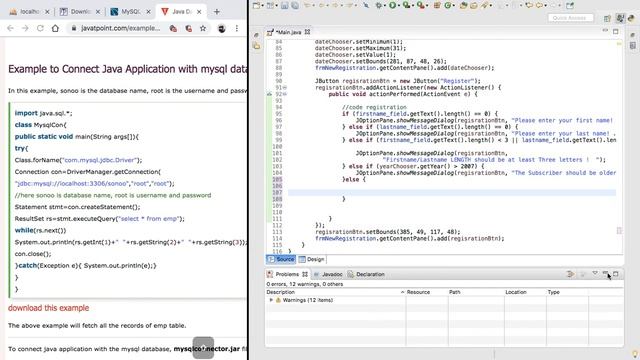Open the Declaration view tab
The image size is (640, 360).
(366, 274)
